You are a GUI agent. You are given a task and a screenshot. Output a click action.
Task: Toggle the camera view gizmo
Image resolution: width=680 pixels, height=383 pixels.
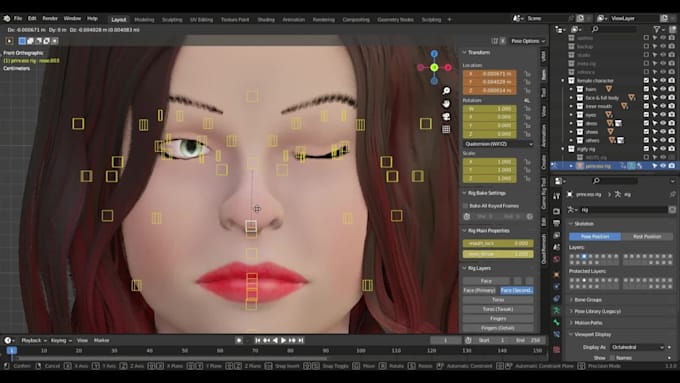click(446, 117)
